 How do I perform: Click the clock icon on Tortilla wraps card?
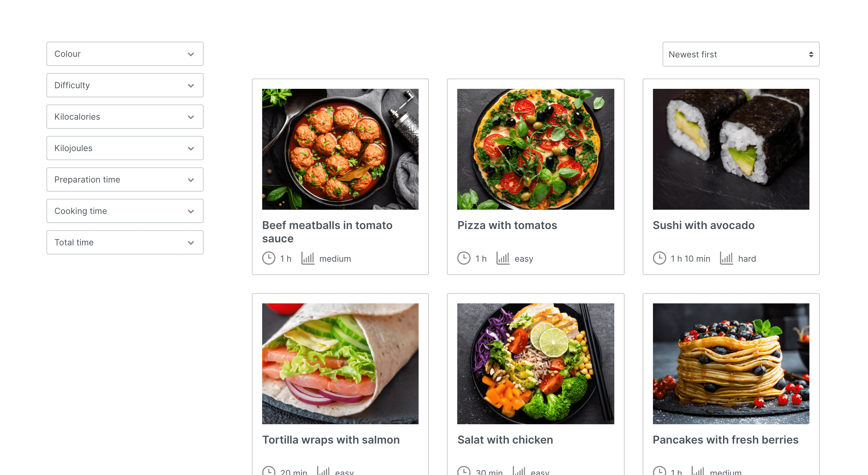pyautogui.click(x=268, y=471)
